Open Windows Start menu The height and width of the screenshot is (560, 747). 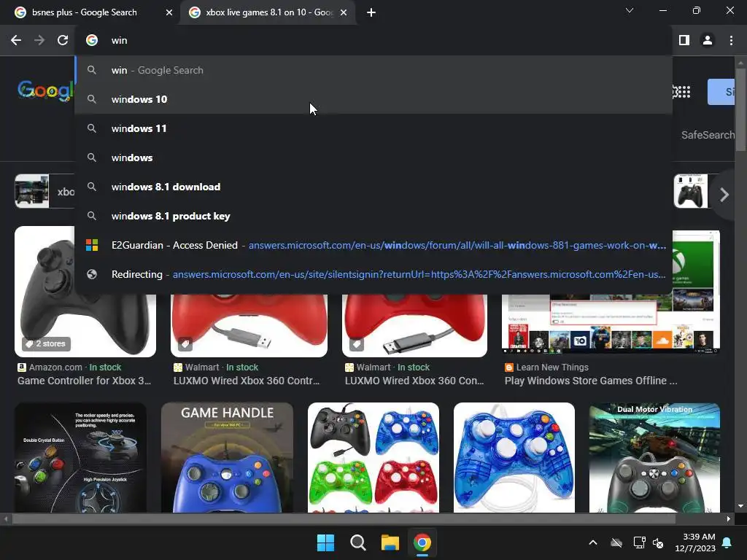click(x=326, y=542)
